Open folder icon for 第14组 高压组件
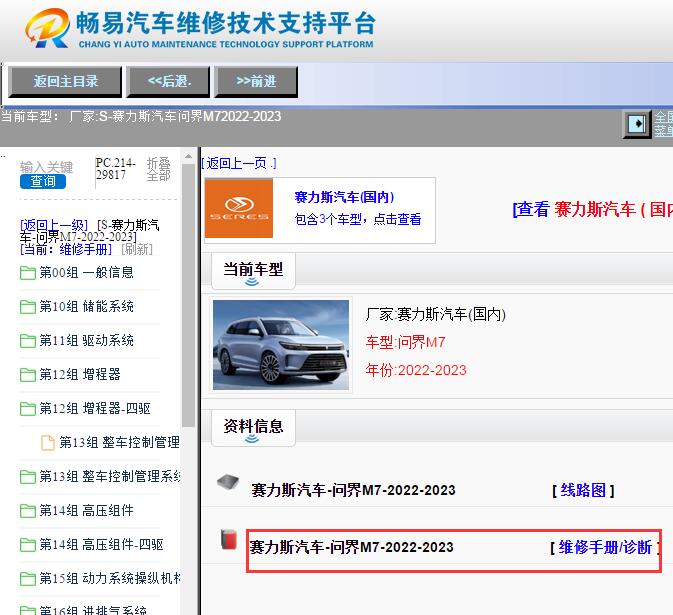This screenshot has height=615, width=673. click(x=28, y=511)
